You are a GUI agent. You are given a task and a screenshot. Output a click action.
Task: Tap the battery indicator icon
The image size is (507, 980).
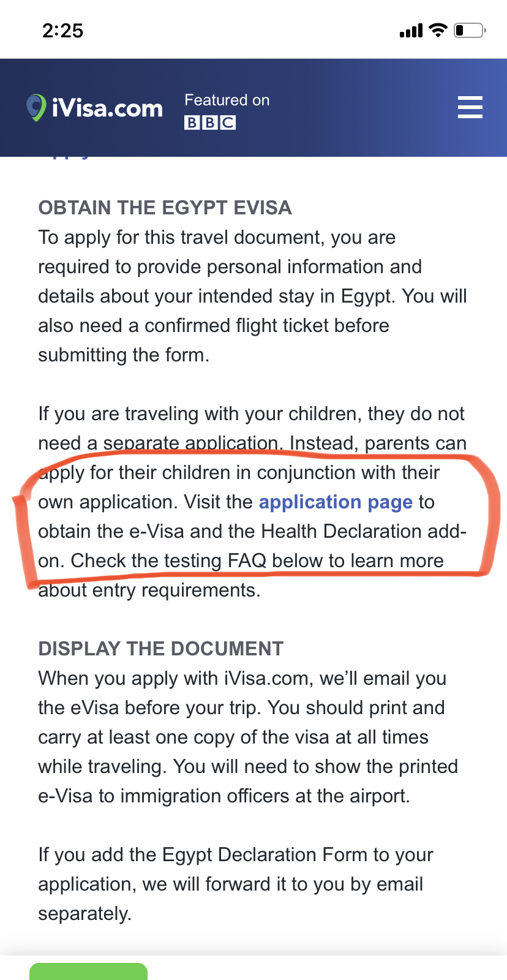pos(470,30)
